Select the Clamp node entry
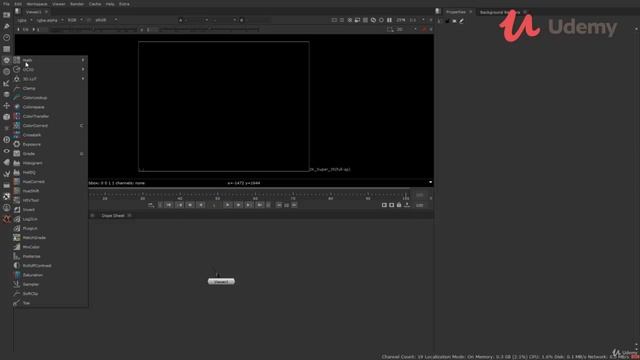Screen dimensions: 640x360 click(51, 88)
